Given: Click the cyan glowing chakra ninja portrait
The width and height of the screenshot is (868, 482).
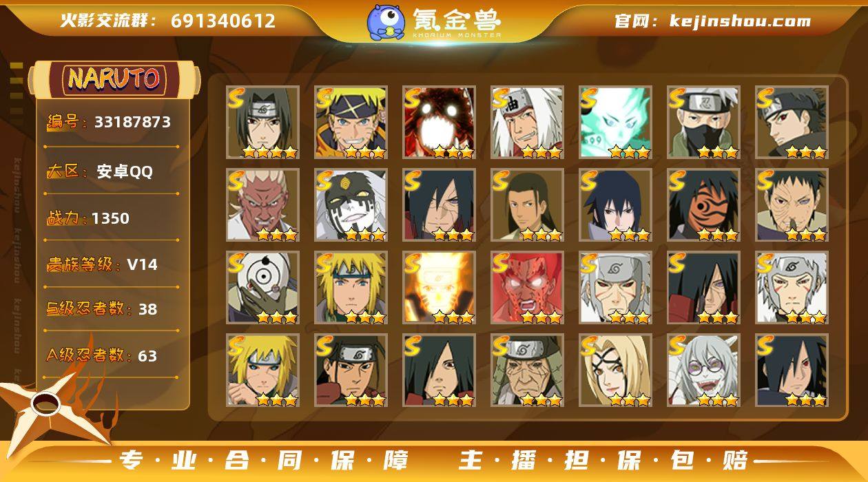Looking at the screenshot, I should (x=615, y=122).
